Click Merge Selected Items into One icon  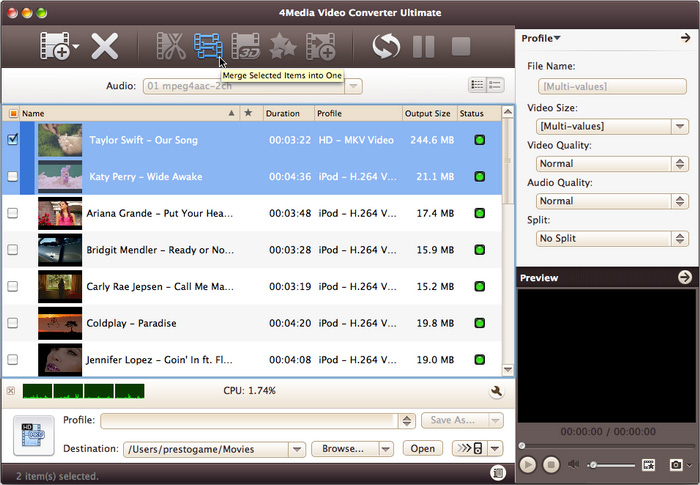point(208,46)
